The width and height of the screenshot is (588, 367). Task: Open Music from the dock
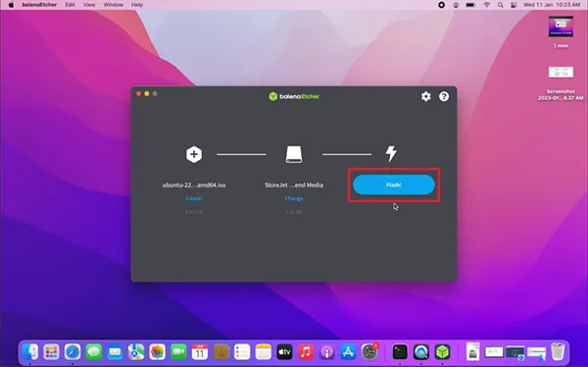point(306,352)
